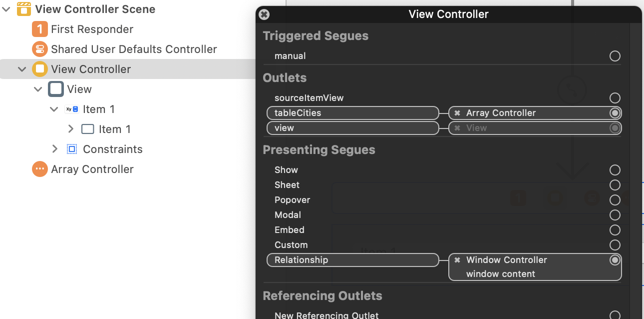
Task: Click the Shared User Defaults Controller icon
Action: (40, 49)
